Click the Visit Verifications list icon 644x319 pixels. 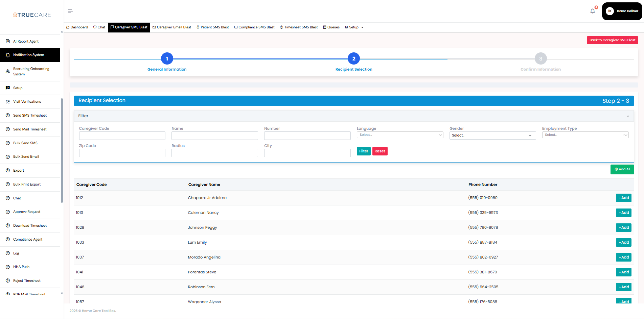click(8, 101)
